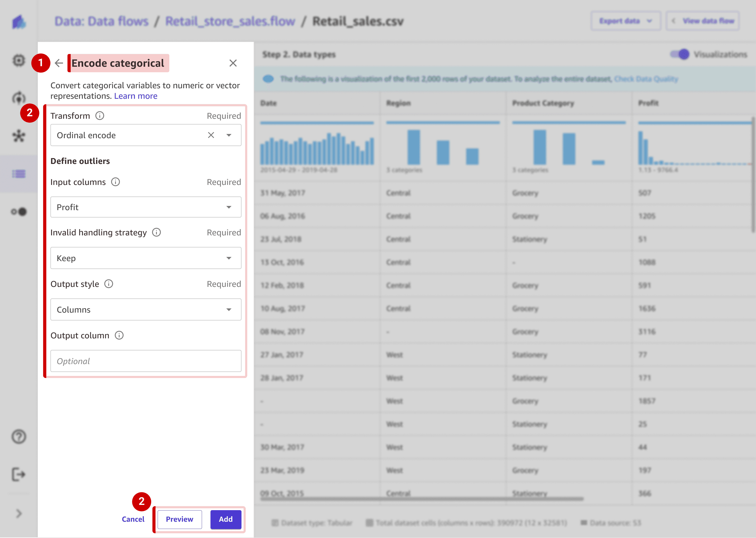Click the Output column optional field

point(146,361)
